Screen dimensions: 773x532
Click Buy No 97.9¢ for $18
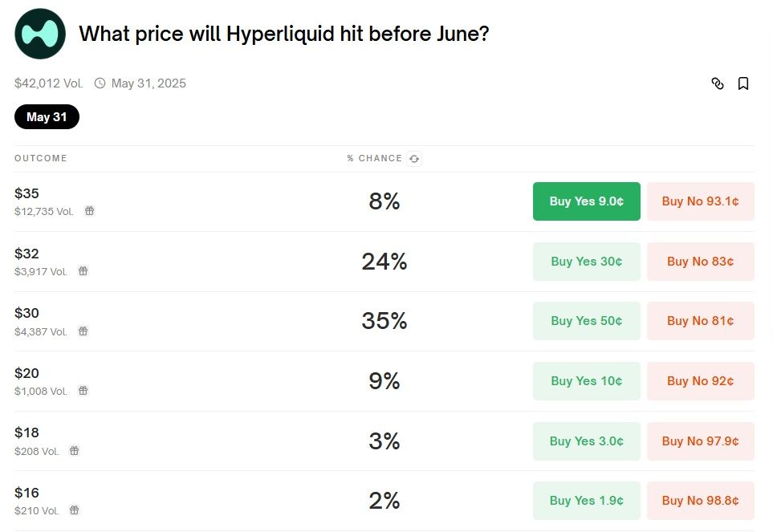point(701,441)
